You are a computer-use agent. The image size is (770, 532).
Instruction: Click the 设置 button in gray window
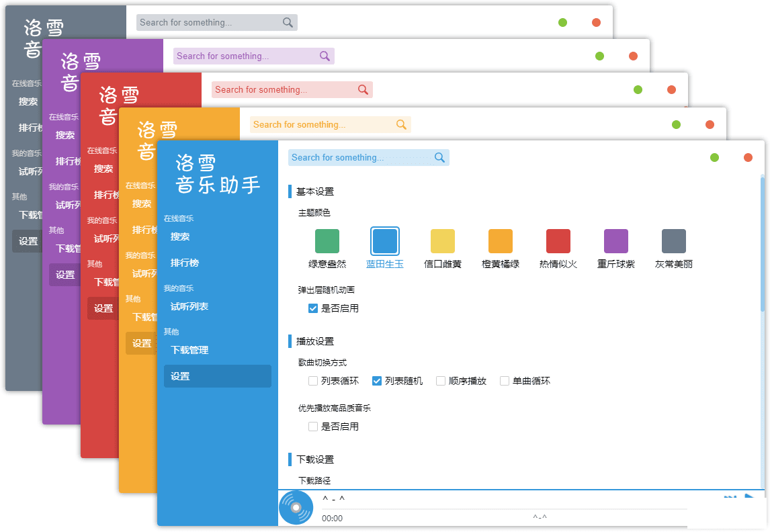pyautogui.click(x=28, y=241)
